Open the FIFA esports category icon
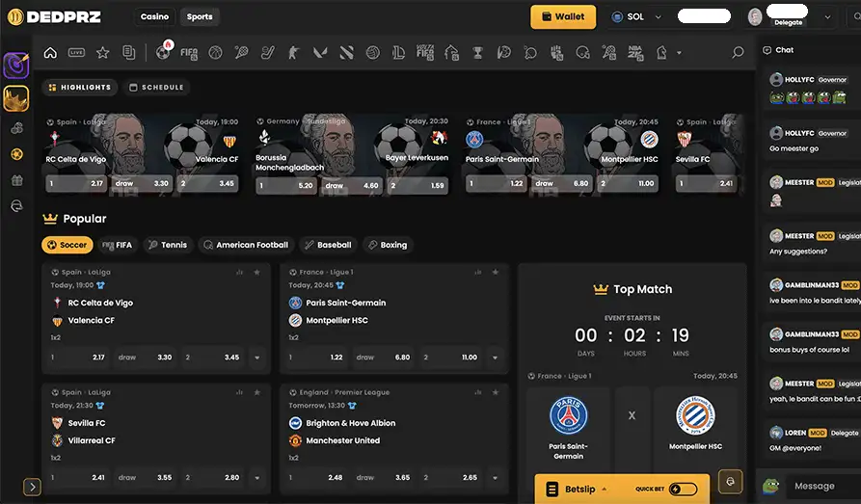This screenshot has height=504, width=861. pos(189,53)
